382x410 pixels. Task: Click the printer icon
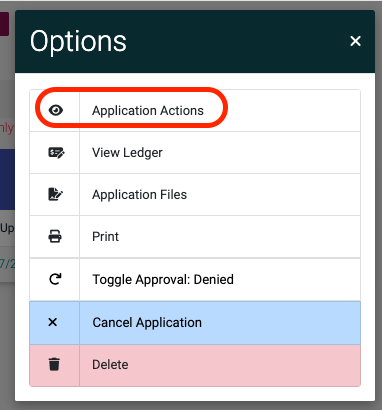pos(55,236)
